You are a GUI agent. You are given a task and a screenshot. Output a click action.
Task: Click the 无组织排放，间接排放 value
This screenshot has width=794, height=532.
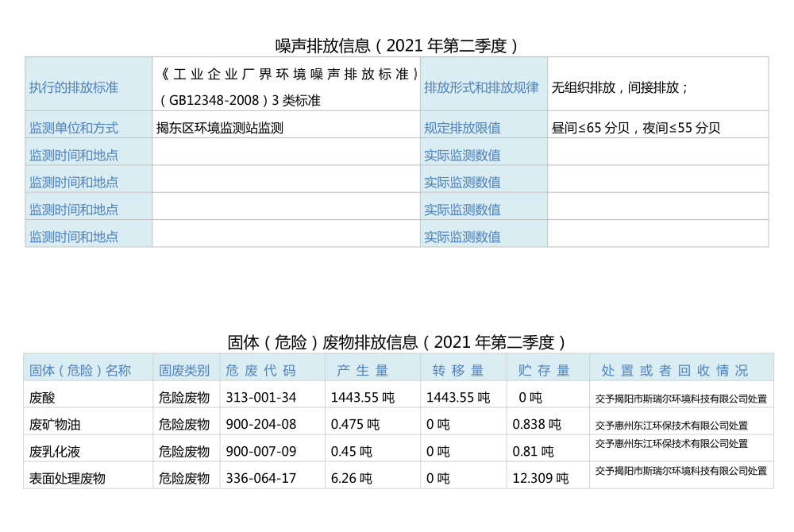tap(620, 87)
